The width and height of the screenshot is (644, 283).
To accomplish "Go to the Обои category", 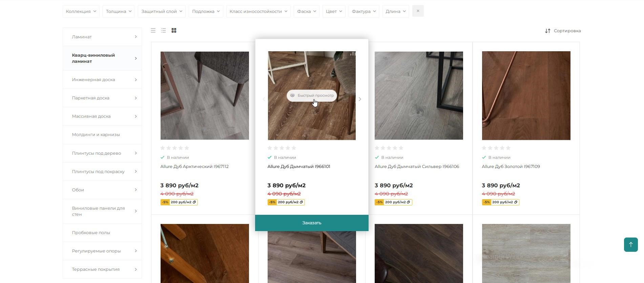I will tap(78, 190).
